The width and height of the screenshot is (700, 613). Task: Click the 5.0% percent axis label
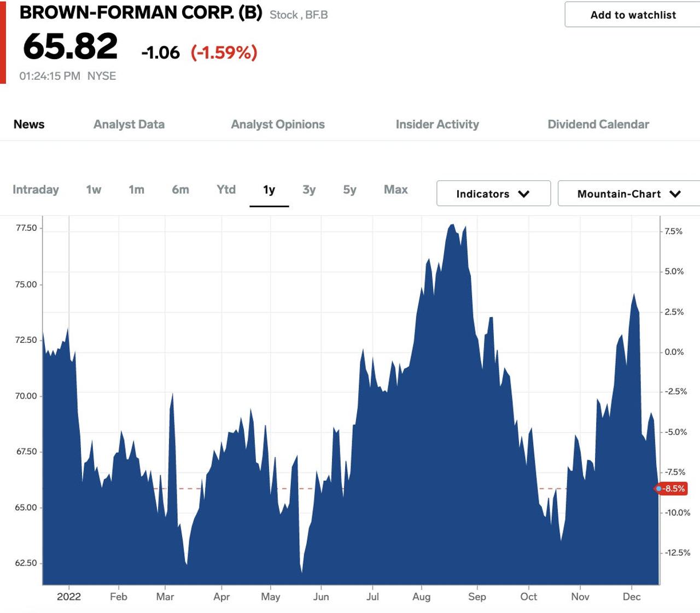674,271
